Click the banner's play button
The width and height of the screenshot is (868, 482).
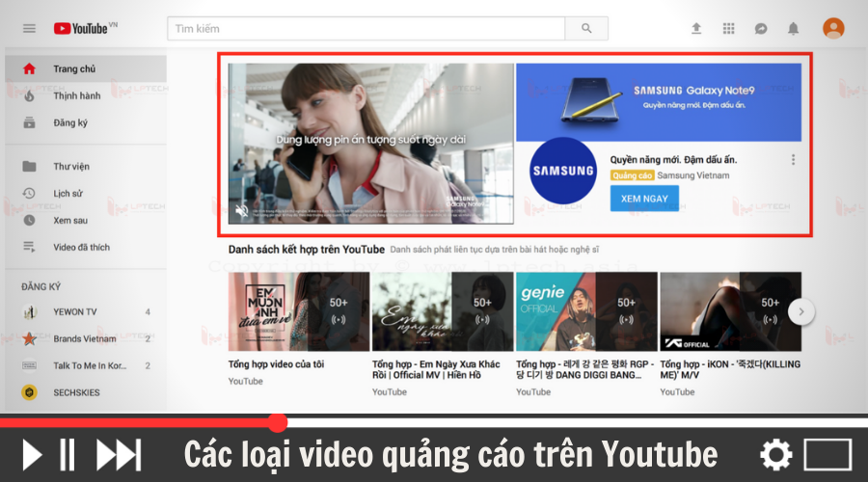pyautogui.click(x=32, y=455)
